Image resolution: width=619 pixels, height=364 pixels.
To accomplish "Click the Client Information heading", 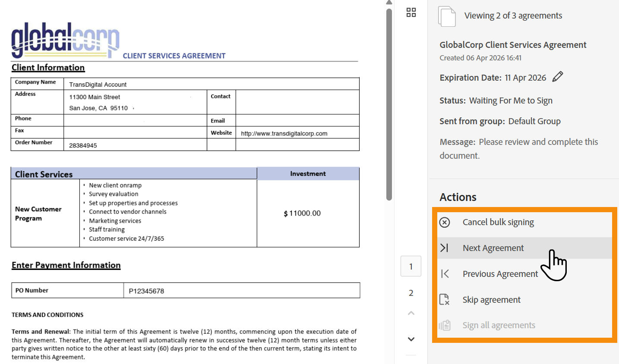I will pos(48,68).
